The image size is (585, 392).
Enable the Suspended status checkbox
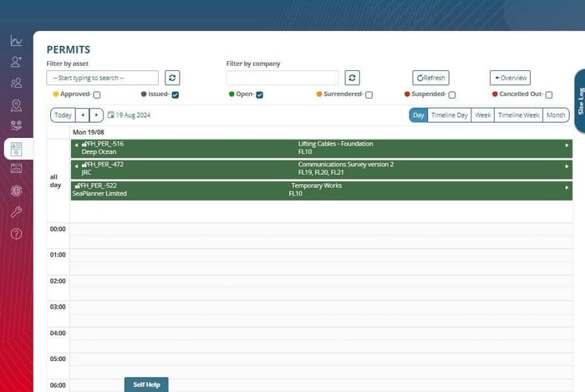click(452, 94)
